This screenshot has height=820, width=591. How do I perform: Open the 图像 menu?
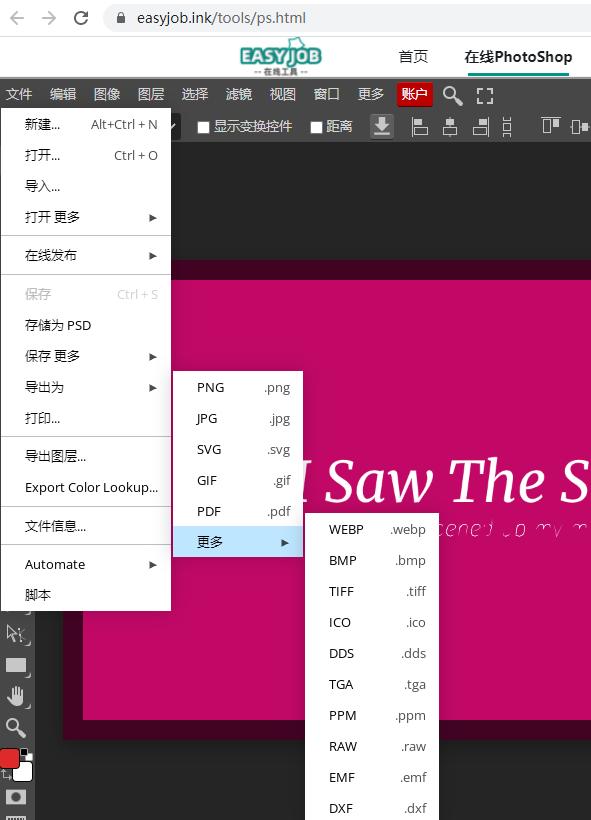coord(107,94)
